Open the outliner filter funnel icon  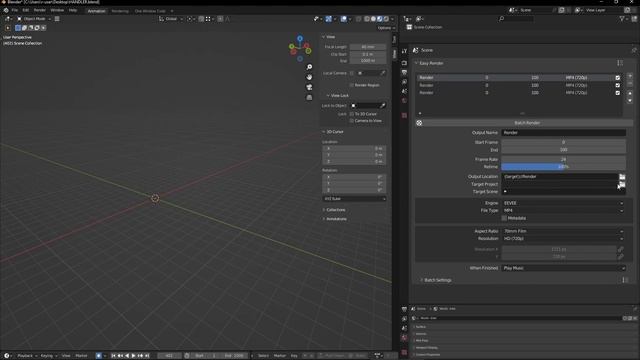tap(622, 19)
